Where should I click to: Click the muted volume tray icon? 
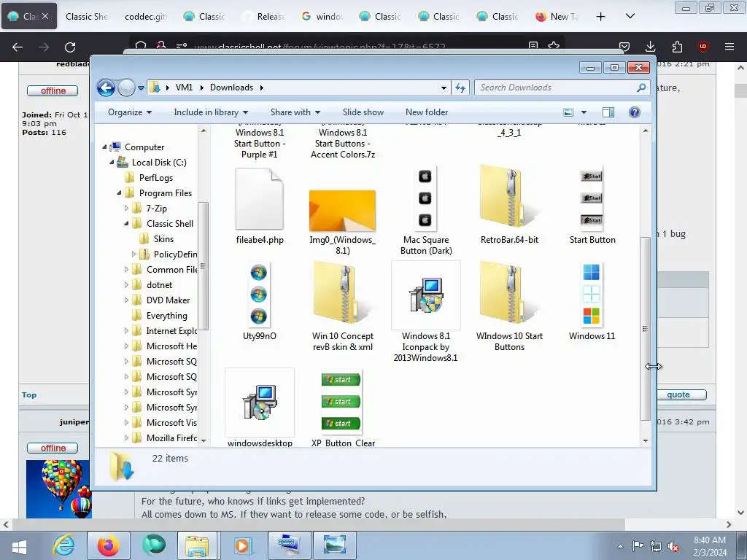(673, 547)
